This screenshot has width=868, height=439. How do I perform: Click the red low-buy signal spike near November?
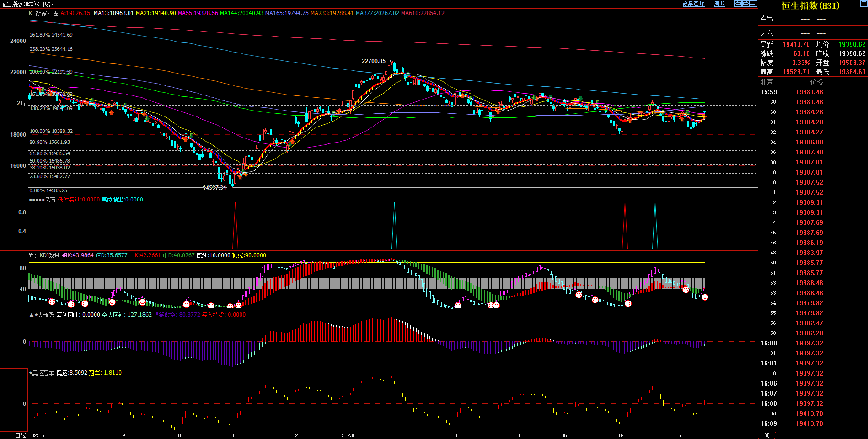click(236, 224)
